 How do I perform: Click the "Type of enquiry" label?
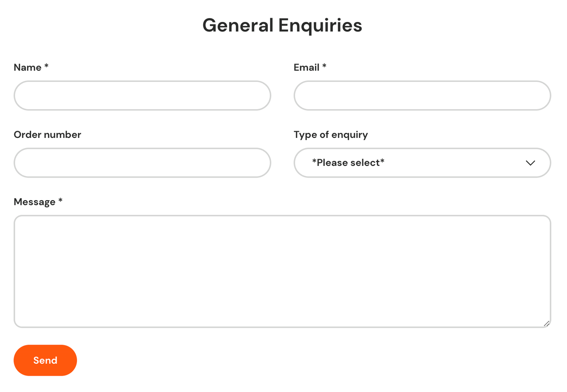pyautogui.click(x=331, y=135)
